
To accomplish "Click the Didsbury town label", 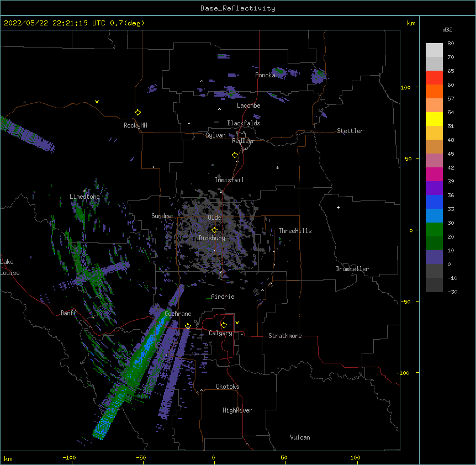I will [212, 238].
